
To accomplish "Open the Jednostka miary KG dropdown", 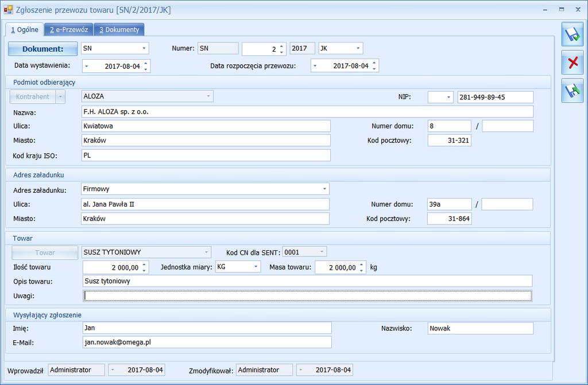I will [256, 267].
